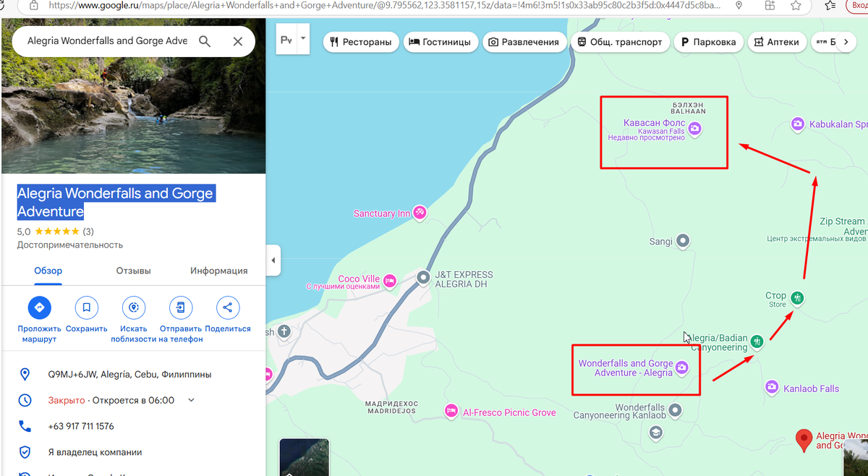Click the Проложить маршрут directions icon
The height and width of the screenshot is (476, 868).
coord(39,307)
